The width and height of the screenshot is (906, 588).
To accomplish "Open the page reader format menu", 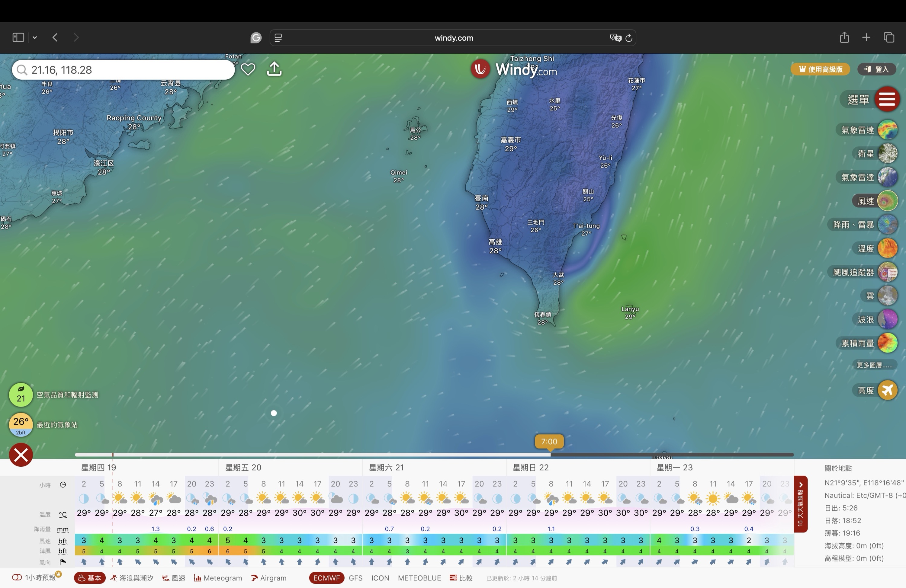I will (x=278, y=38).
